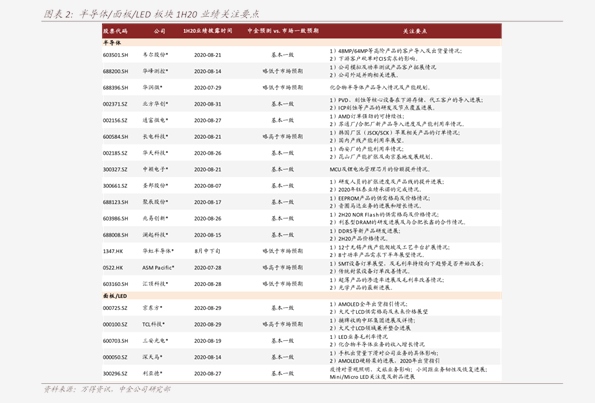Click the 半导体 section heading row
Viewport: 595px width, 403px height.
tap(302, 43)
